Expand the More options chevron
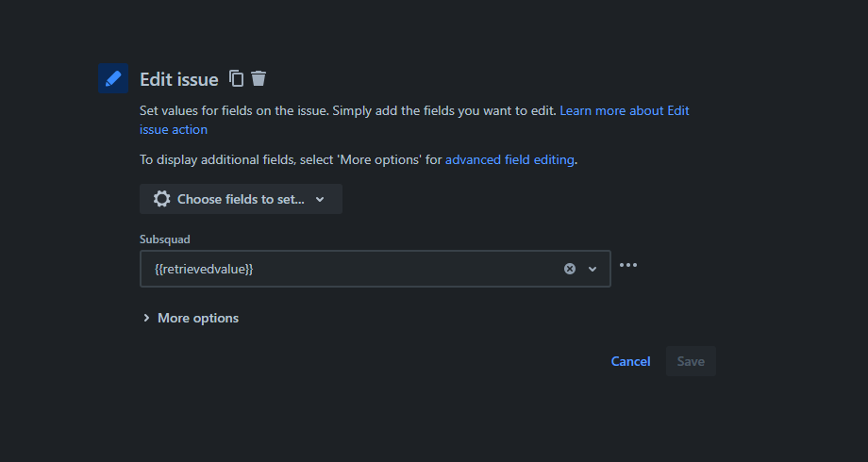This screenshot has height=462, width=868. [146, 318]
